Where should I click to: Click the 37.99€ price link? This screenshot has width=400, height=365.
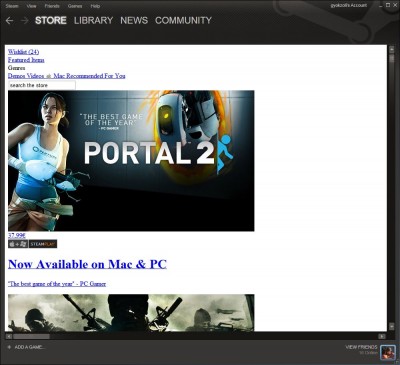17,235
